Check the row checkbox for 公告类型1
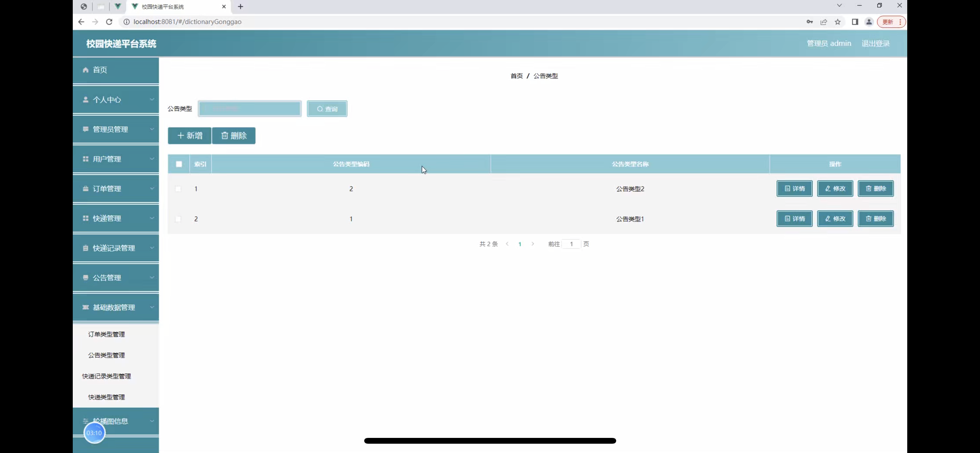 click(x=178, y=219)
